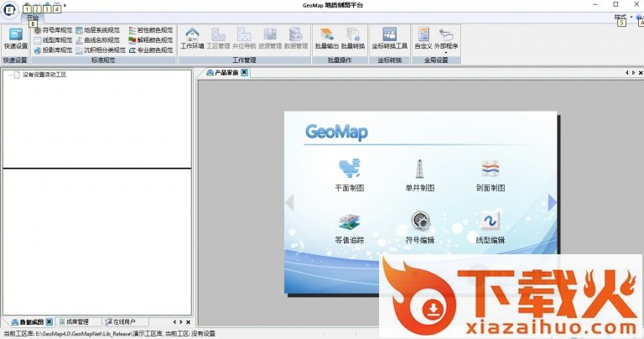Open 专业颜色规范 professional color standard
This screenshot has width=644, height=339.
click(x=150, y=50)
